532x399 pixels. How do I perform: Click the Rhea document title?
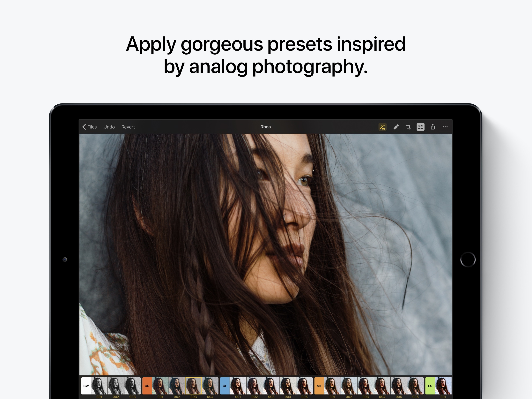tap(266, 127)
